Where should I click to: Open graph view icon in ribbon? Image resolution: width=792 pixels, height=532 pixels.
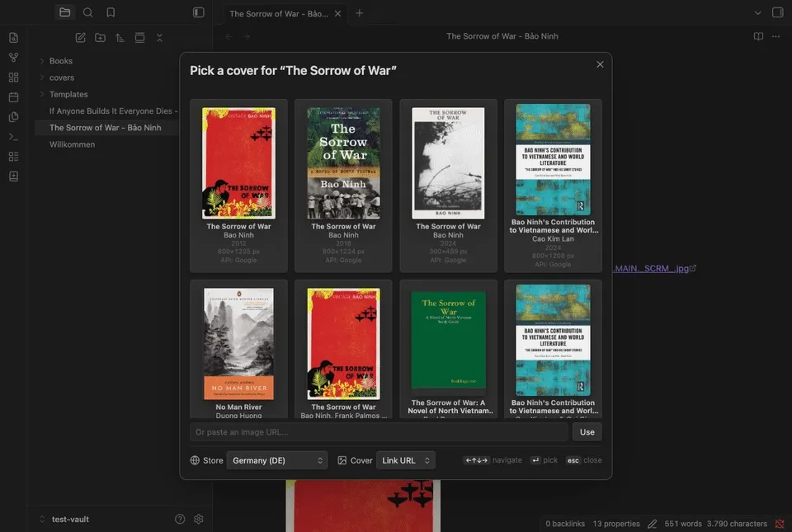coord(14,58)
